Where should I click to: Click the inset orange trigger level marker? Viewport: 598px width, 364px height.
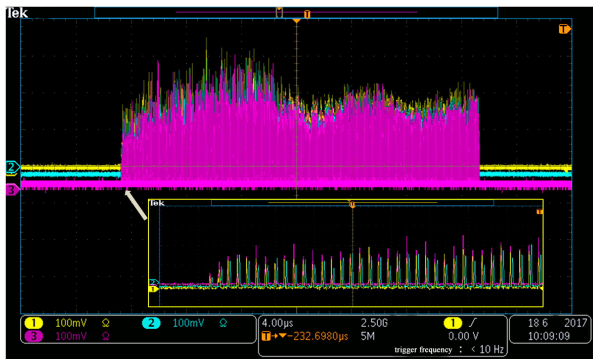point(539,212)
